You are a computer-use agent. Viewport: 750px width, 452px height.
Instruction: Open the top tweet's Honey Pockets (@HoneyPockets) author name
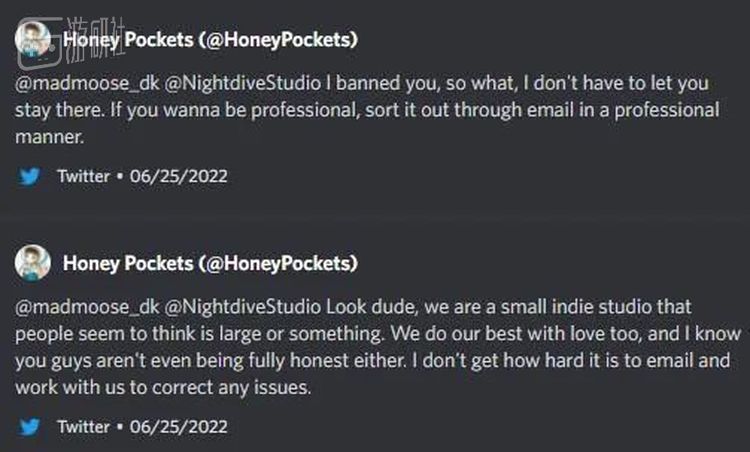tap(210, 40)
